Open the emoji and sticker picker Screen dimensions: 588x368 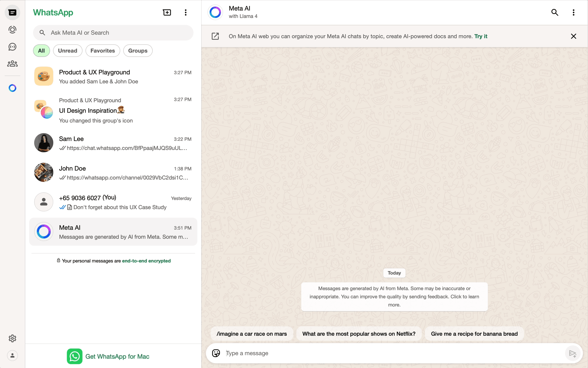tap(216, 353)
